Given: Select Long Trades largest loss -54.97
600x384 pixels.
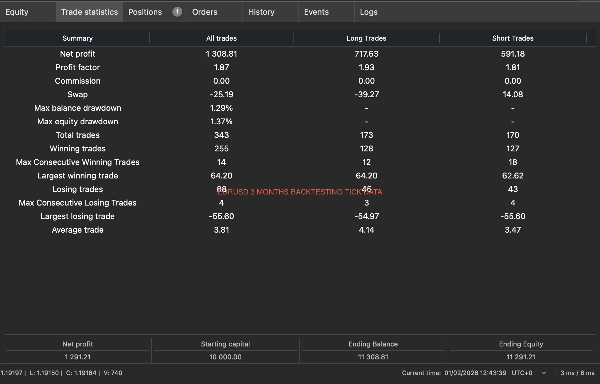Looking at the screenshot, I should tap(366, 216).
